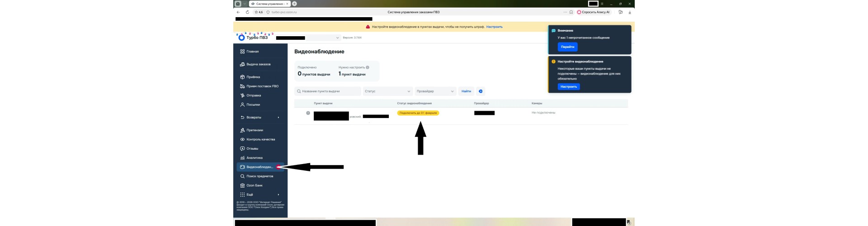Click the red warning icon in banner
The image size is (868, 226).
[x=368, y=27]
